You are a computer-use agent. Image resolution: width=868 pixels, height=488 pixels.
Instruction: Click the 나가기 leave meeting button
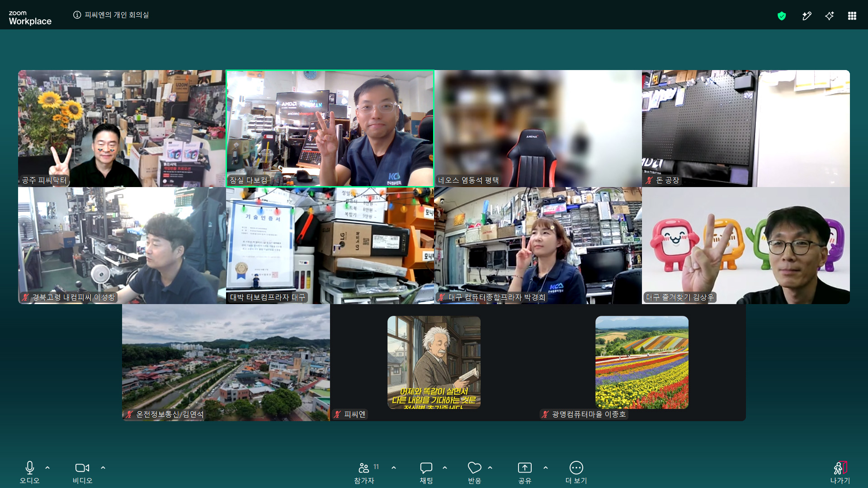(x=840, y=473)
